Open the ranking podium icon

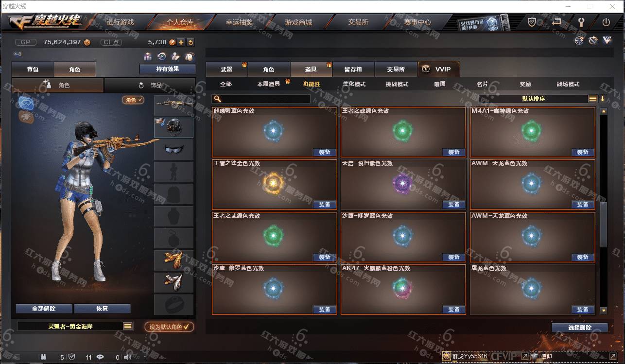point(148,56)
